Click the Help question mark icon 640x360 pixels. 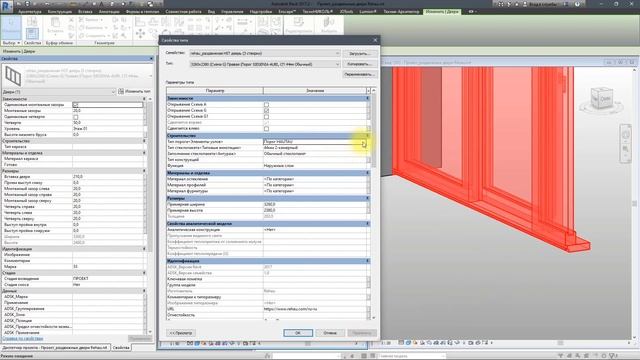pos(577,4)
